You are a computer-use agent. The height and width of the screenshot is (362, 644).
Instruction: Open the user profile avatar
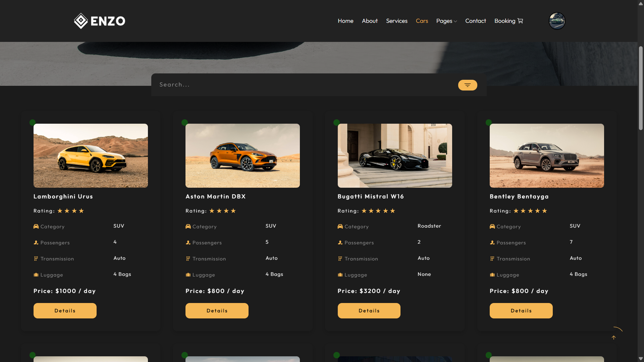(x=557, y=21)
